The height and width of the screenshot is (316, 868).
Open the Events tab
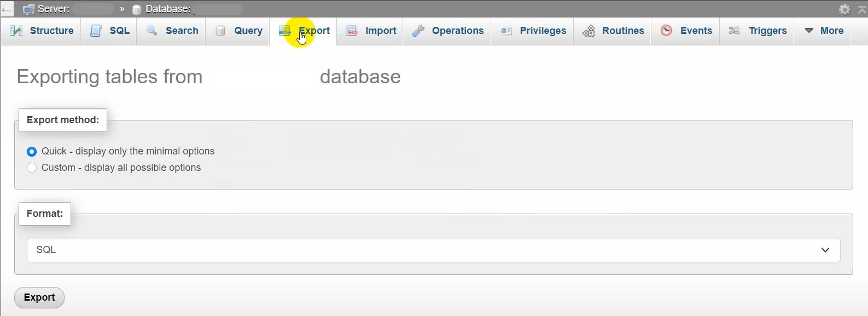(686, 31)
